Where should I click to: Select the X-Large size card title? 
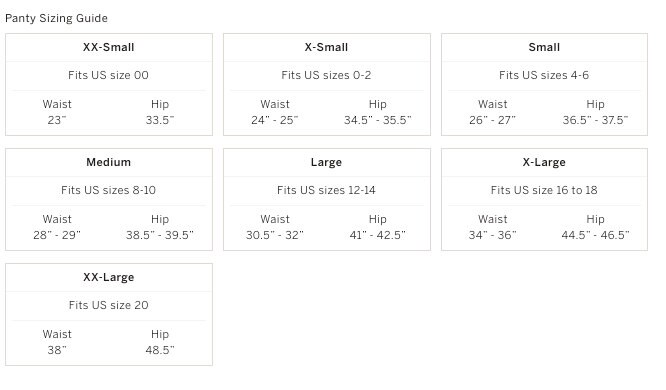pyautogui.click(x=544, y=162)
